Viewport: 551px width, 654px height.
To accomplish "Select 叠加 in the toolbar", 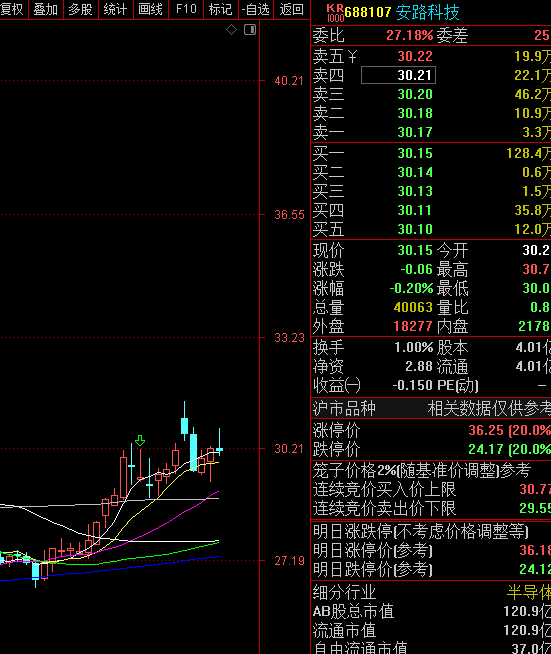I will tap(45, 9).
